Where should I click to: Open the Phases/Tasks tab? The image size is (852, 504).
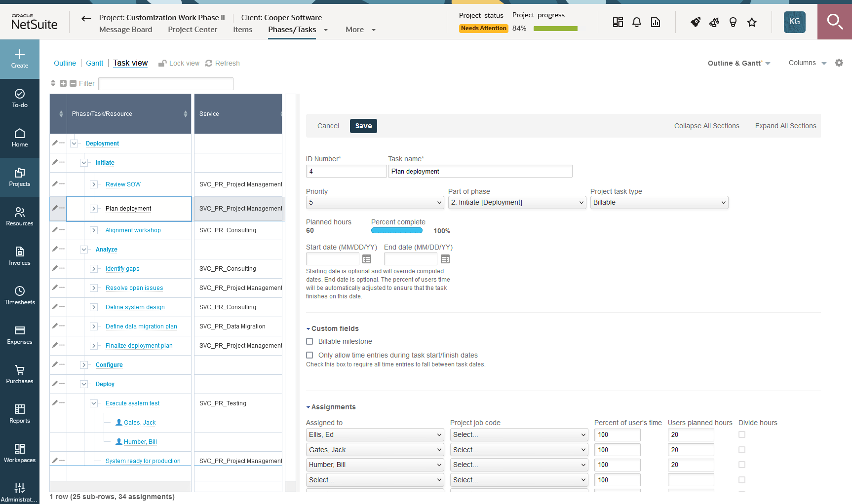(x=292, y=30)
